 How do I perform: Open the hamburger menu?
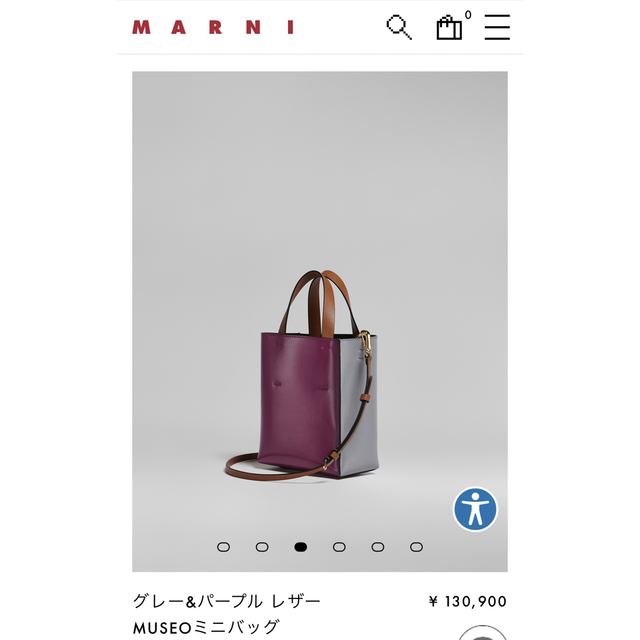497,27
